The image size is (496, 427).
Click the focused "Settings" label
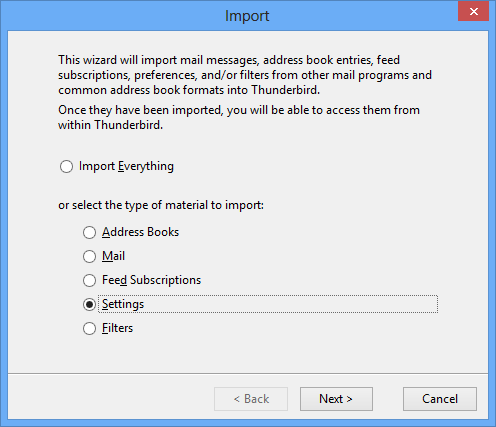pos(123,304)
